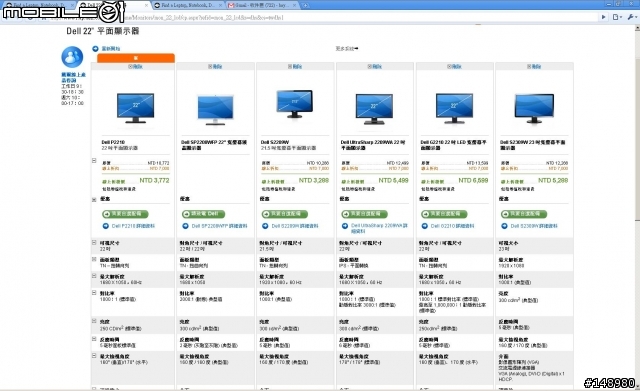The width and height of the screenshot is (640, 391).
Task: Click the Dell SP2208WFP monitor thumbnail
Action: (215, 110)
